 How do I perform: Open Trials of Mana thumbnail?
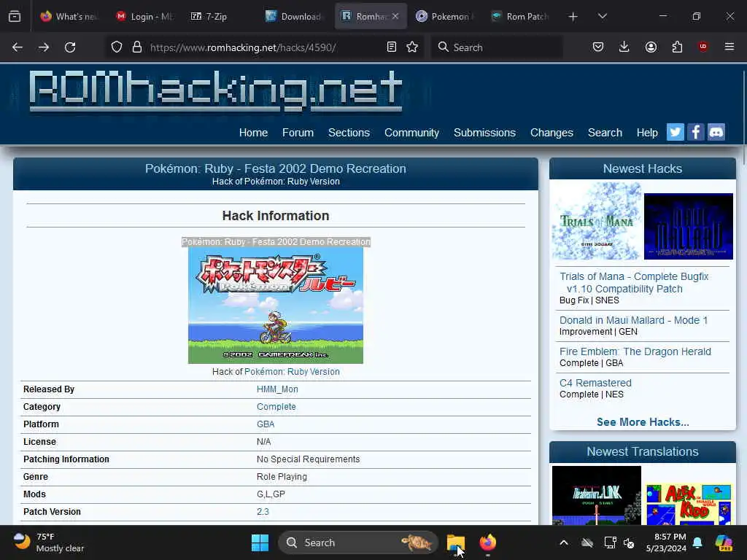click(597, 221)
